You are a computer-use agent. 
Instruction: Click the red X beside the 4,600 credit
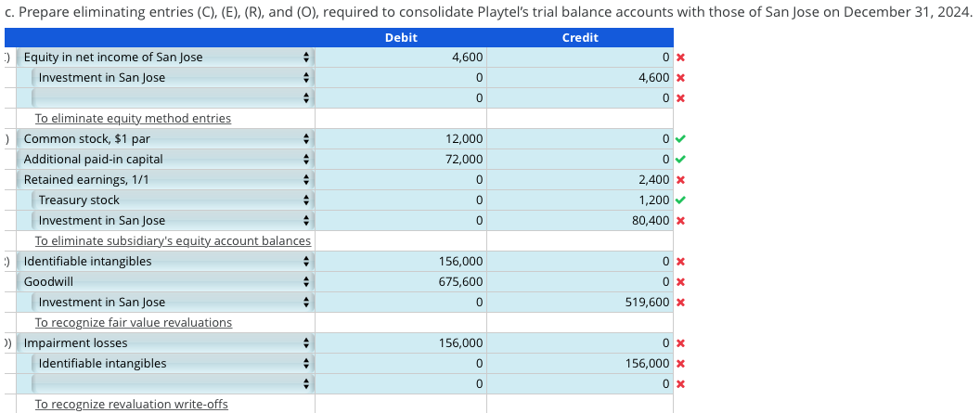[x=680, y=78]
